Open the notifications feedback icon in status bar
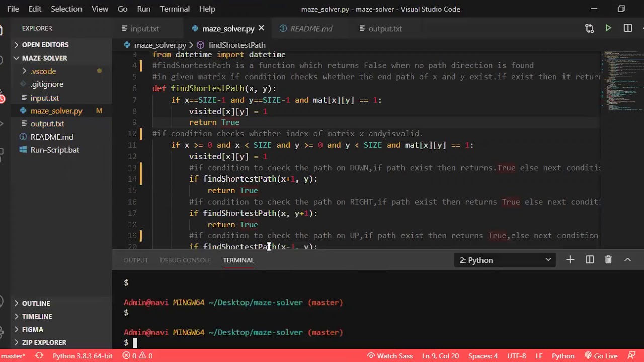This screenshot has width=644, height=362. coord(632,356)
